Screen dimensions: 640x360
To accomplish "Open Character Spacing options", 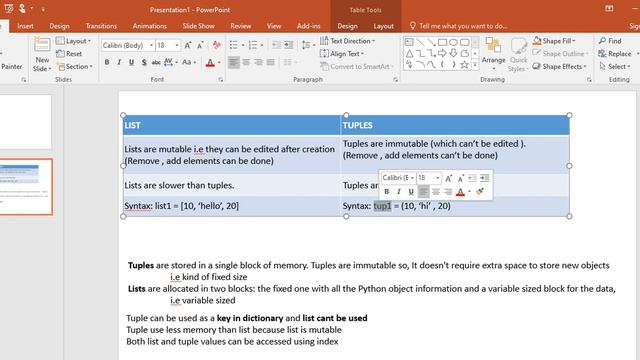I will coord(170,62).
